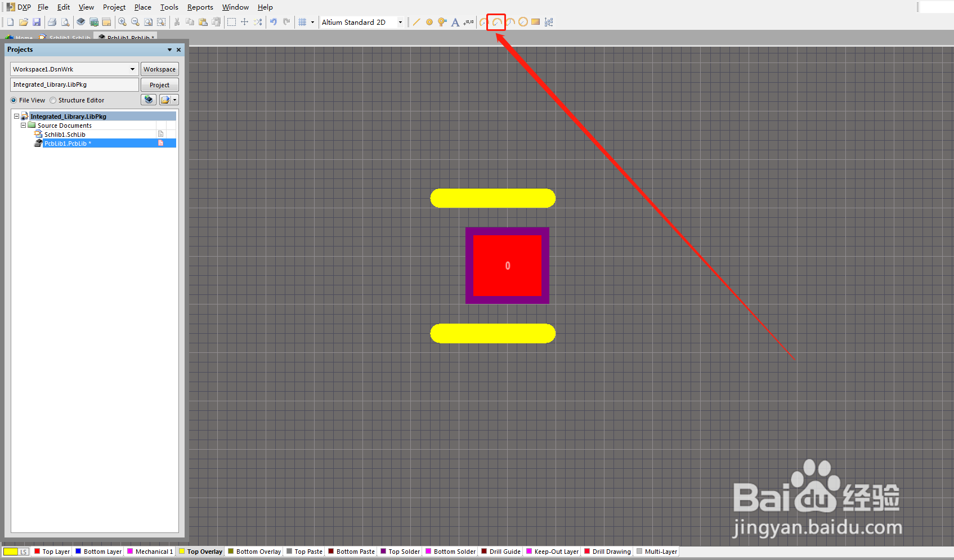Select the place line tool

(x=416, y=22)
